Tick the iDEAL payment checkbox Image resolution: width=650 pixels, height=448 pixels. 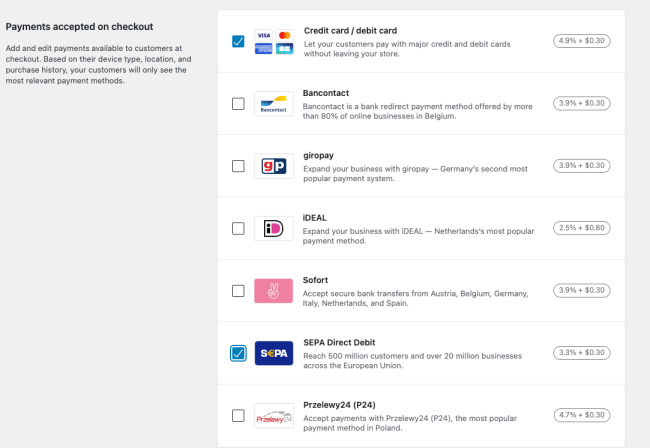pos(238,228)
